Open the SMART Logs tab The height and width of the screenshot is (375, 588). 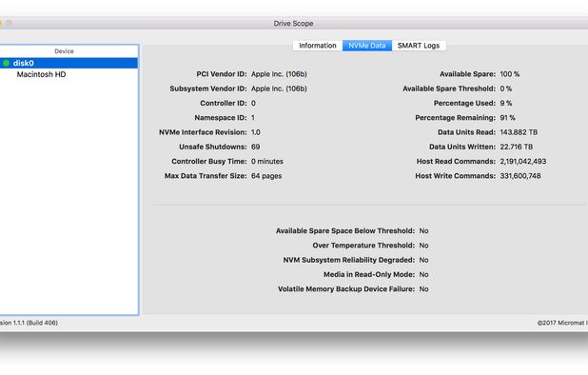[x=419, y=46]
